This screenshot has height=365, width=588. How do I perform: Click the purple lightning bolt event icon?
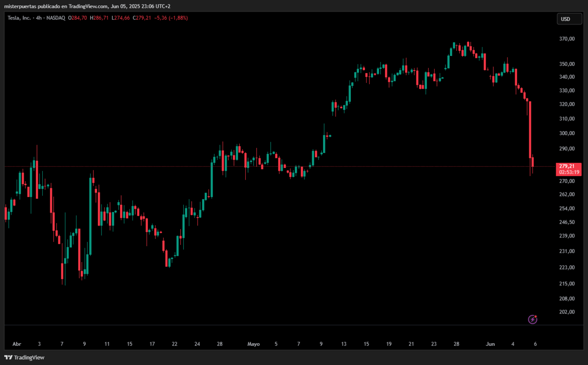pos(532,319)
